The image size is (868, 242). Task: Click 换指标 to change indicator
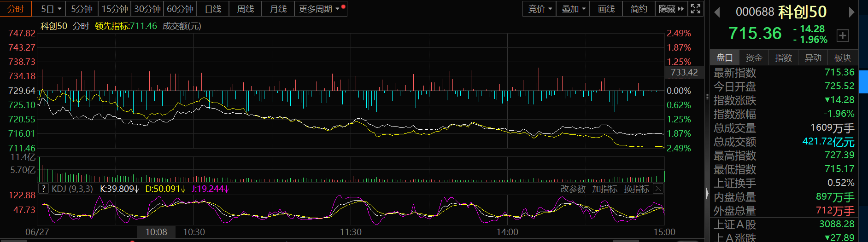click(637, 189)
